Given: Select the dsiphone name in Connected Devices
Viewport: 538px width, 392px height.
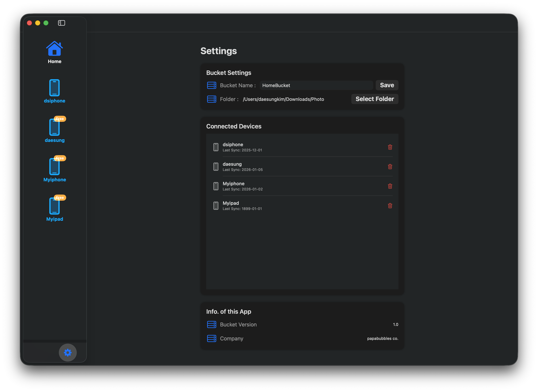Looking at the screenshot, I should (233, 145).
